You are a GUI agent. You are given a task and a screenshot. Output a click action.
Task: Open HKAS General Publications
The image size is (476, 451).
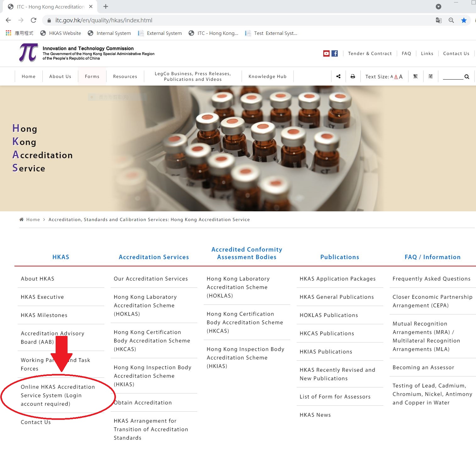tap(336, 297)
